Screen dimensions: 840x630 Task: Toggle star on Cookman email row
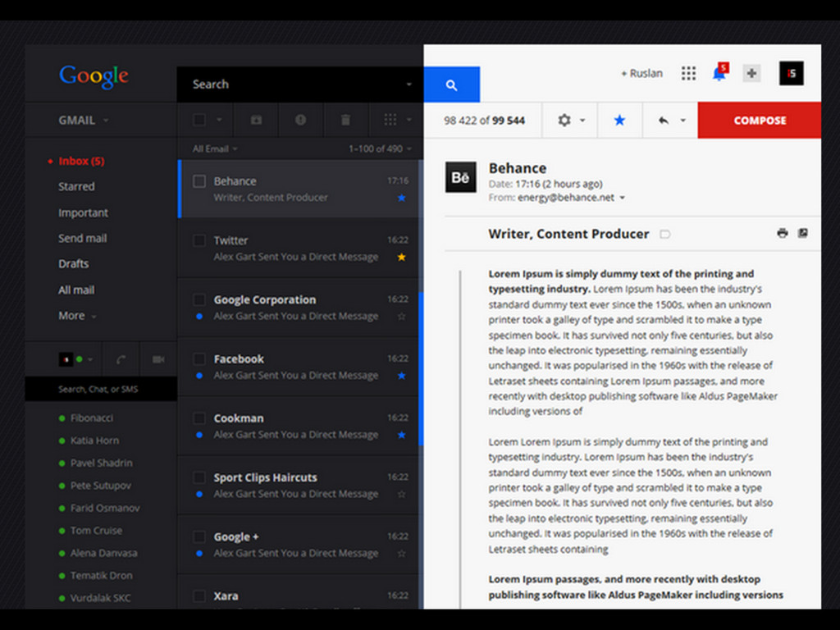point(401,435)
